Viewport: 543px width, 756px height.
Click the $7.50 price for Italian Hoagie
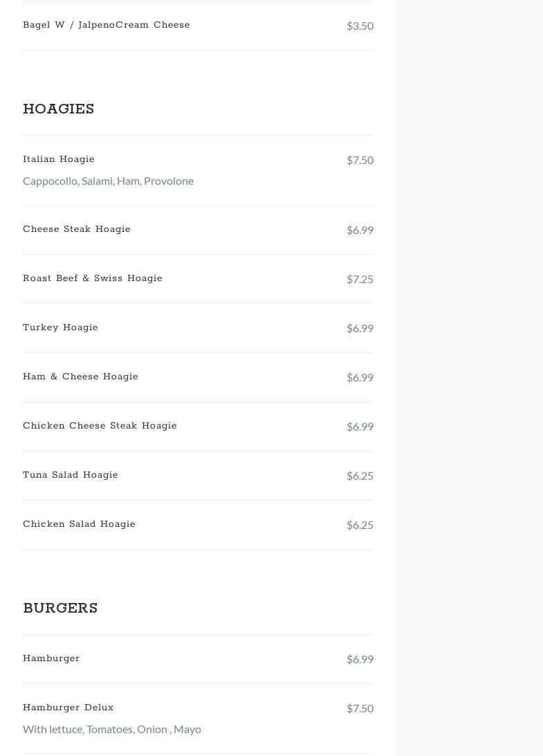(360, 160)
